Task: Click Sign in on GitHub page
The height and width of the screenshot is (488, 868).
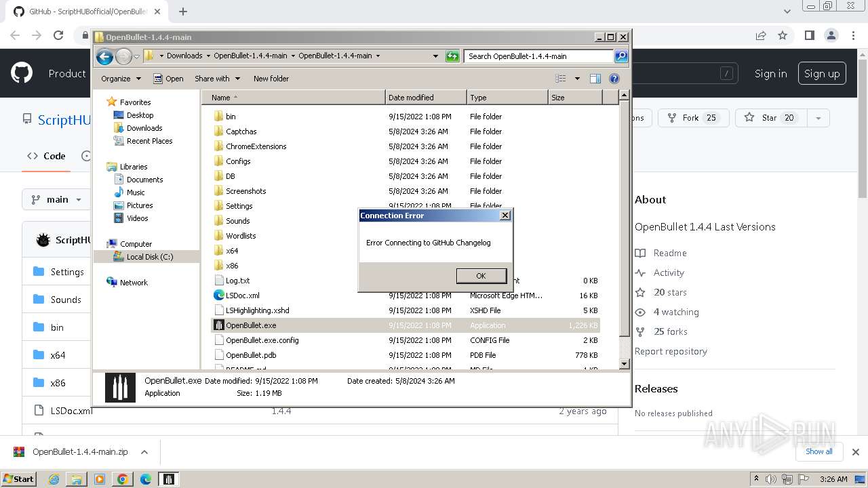Action: [771, 74]
